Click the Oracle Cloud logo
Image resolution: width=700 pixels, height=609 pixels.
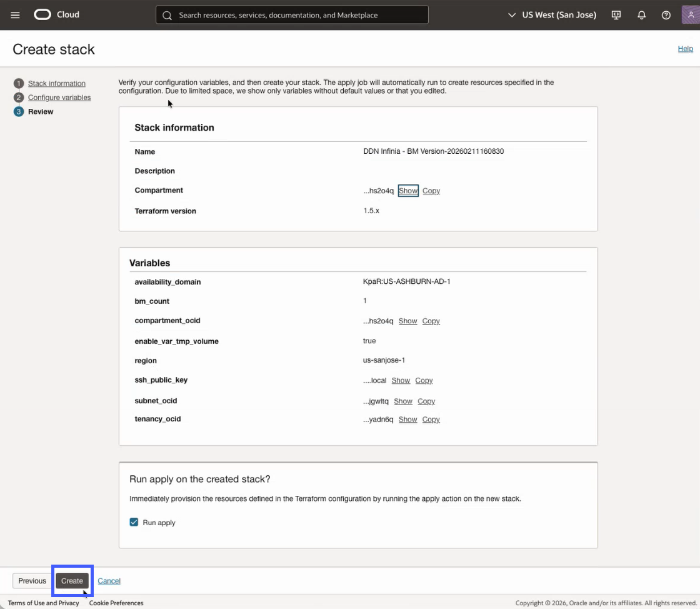coord(42,14)
